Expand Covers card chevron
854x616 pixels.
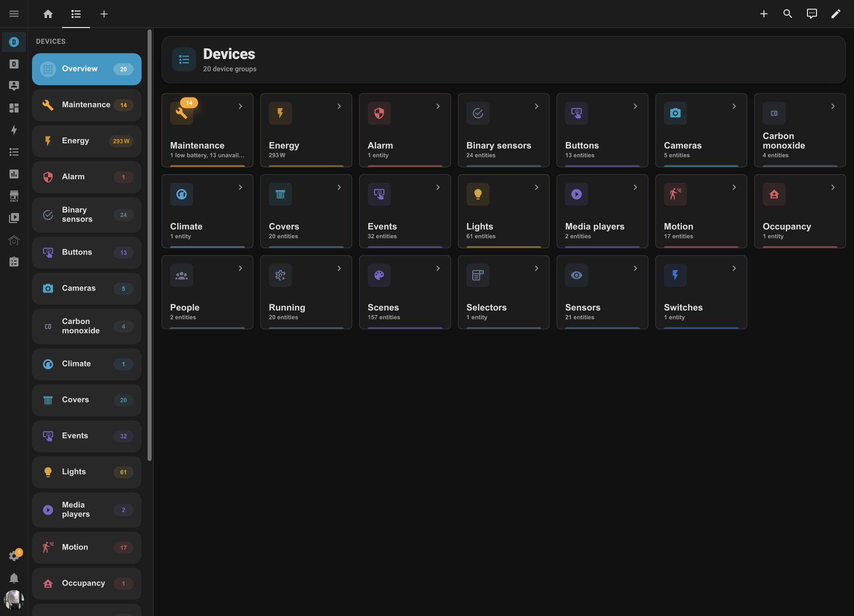tap(339, 187)
